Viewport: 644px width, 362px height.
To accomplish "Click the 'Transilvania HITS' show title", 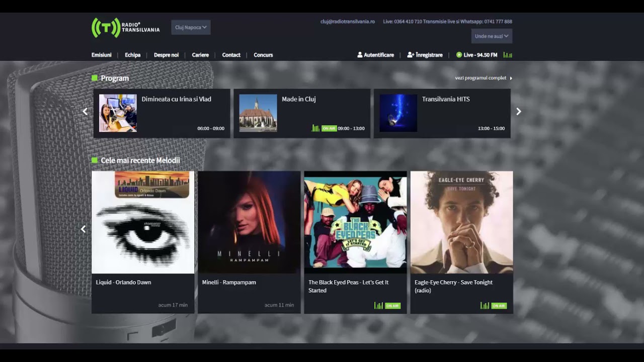I will click(446, 99).
